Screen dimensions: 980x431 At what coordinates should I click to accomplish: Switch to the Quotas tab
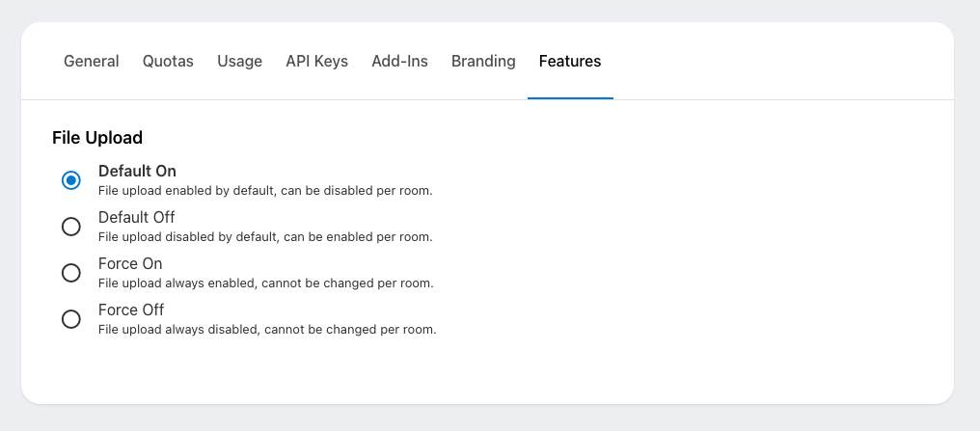click(x=168, y=62)
